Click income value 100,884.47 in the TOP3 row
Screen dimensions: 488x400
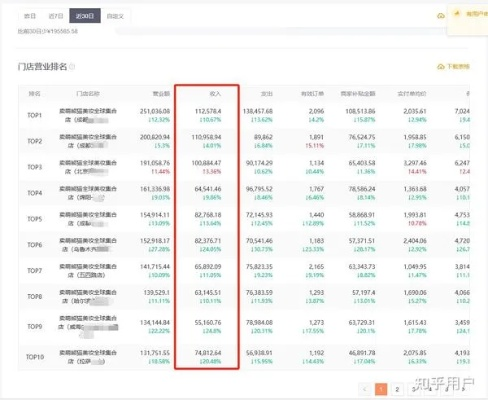(206, 163)
